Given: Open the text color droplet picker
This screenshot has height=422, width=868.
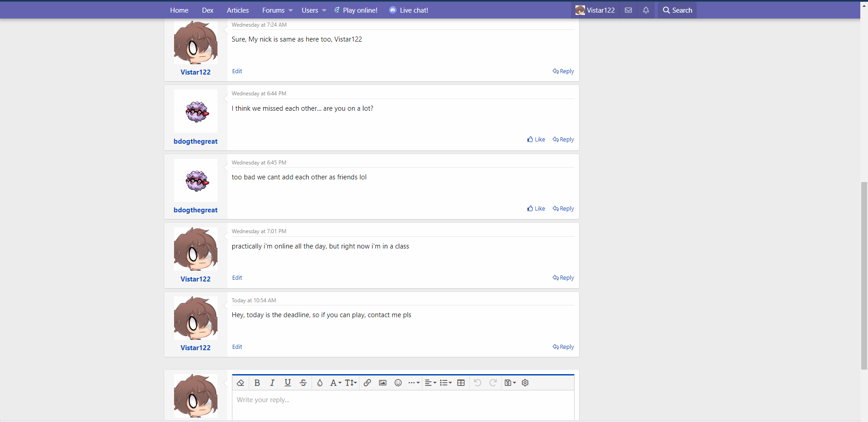Looking at the screenshot, I should (x=320, y=383).
